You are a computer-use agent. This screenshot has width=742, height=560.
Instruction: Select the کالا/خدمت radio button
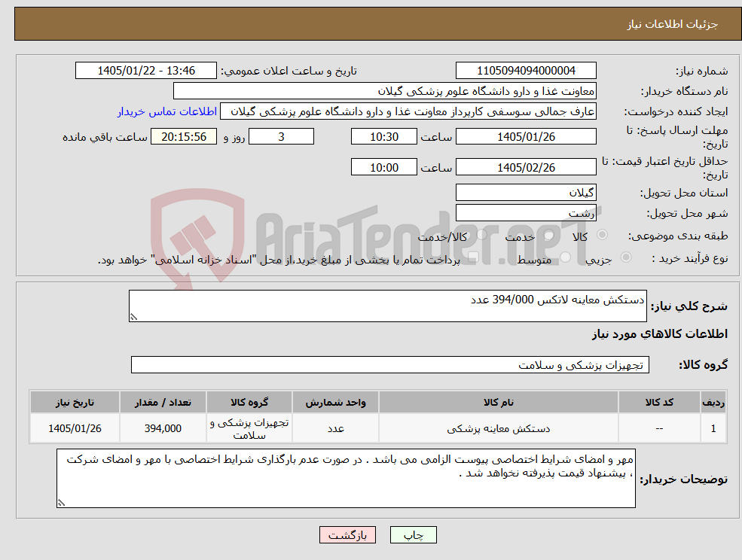pos(481,235)
